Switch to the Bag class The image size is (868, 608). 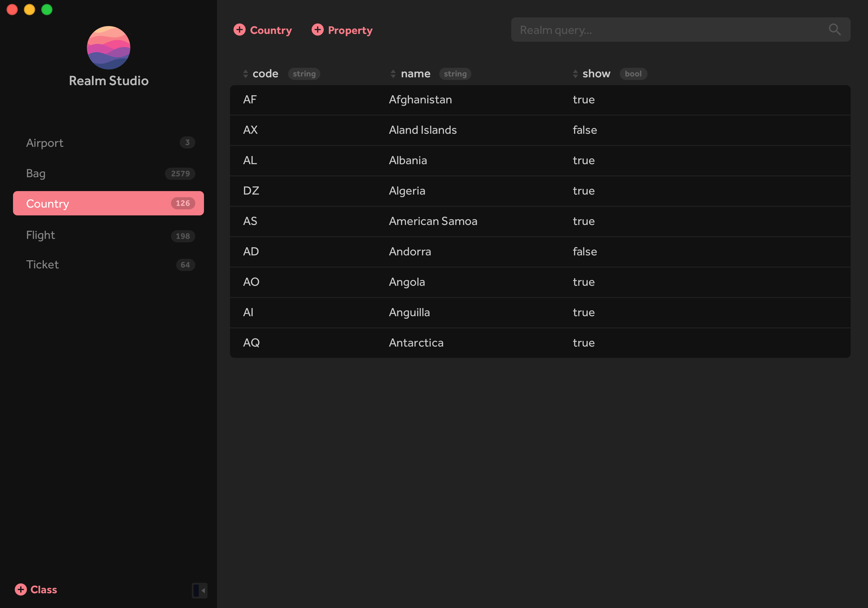click(36, 173)
